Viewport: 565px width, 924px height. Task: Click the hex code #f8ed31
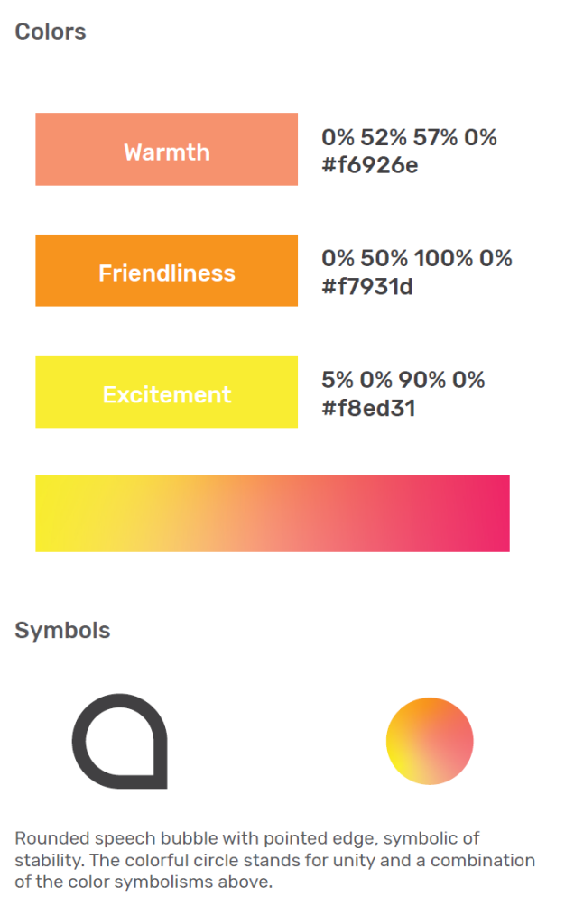(x=368, y=408)
